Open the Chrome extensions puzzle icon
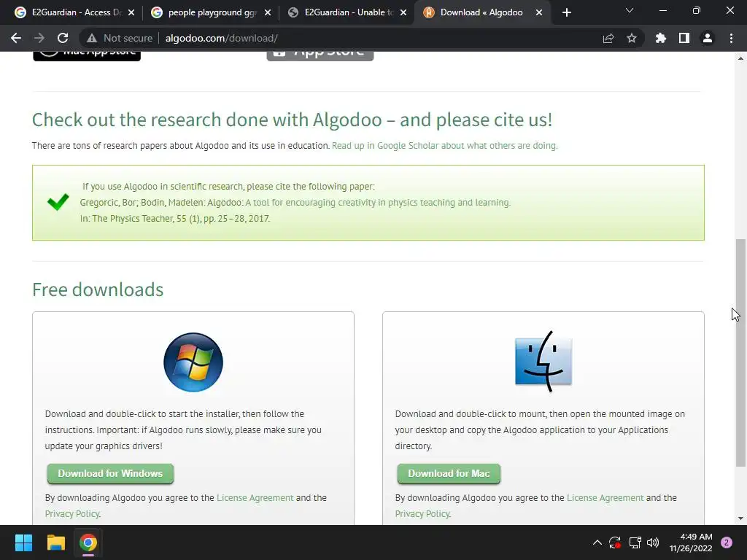This screenshot has width=747, height=560. pos(661,38)
